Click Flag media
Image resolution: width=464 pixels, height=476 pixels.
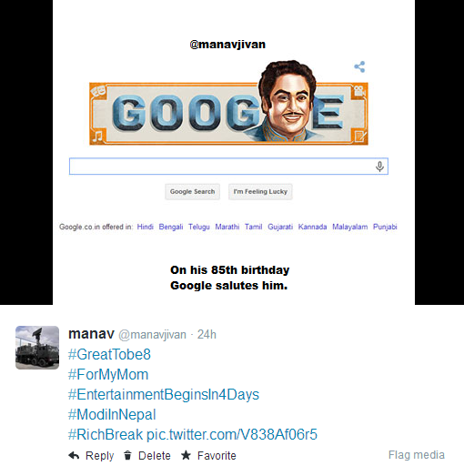click(x=417, y=455)
